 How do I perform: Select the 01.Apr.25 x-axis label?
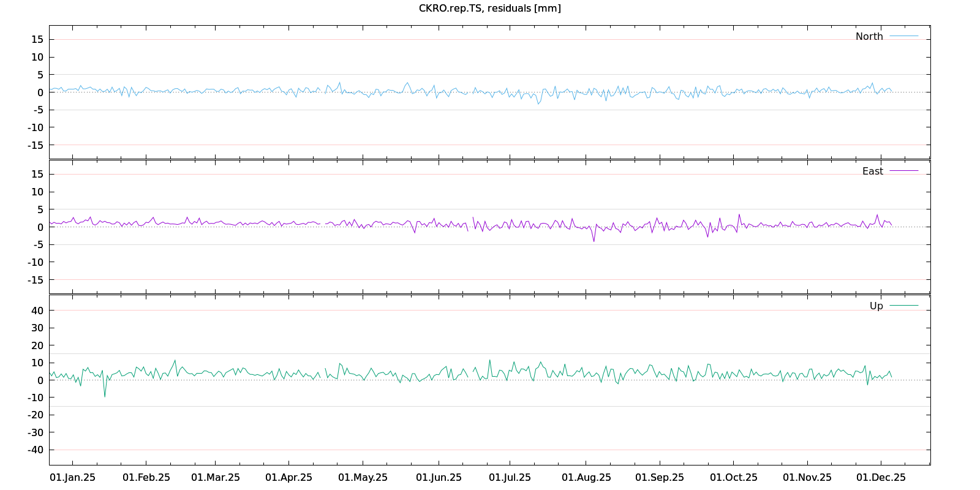tap(288, 477)
